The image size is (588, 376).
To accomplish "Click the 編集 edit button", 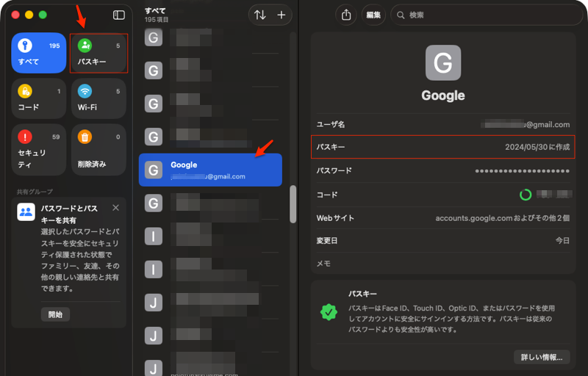I will click(373, 15).
